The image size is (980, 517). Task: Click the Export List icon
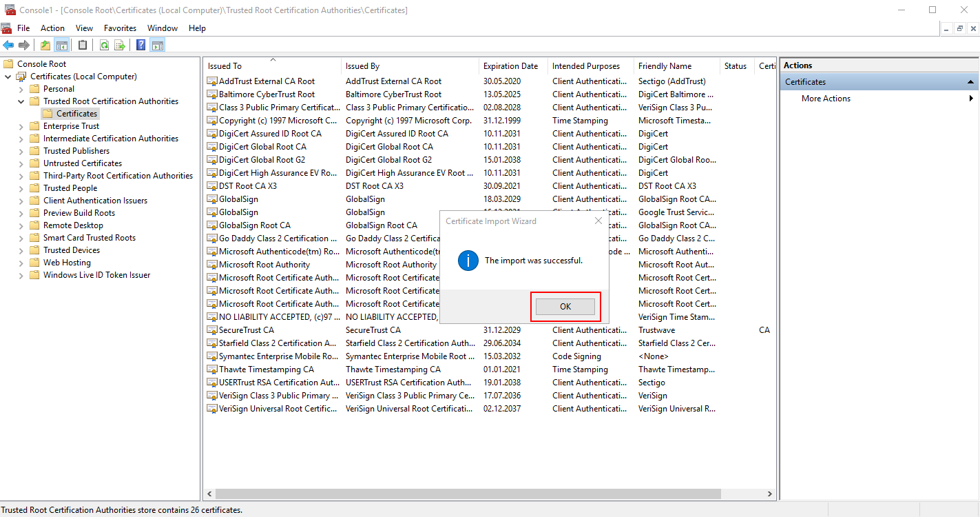(x=120, y=45)
